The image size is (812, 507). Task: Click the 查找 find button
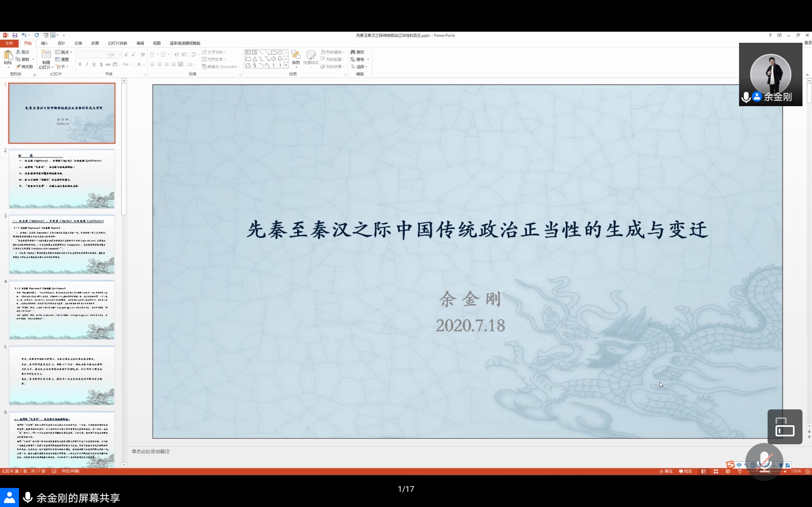(x=357, y=52)
